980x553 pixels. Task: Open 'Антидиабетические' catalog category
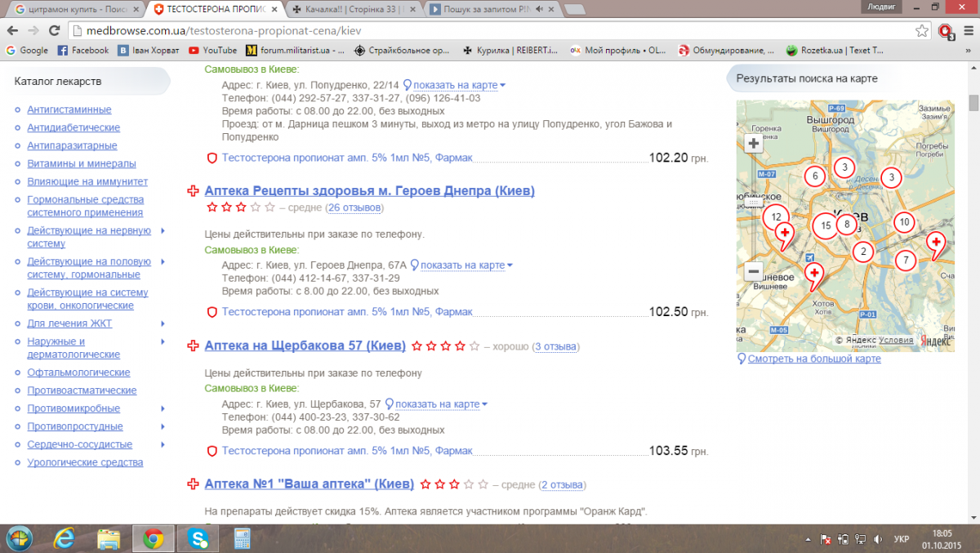[x=73, y=127]
